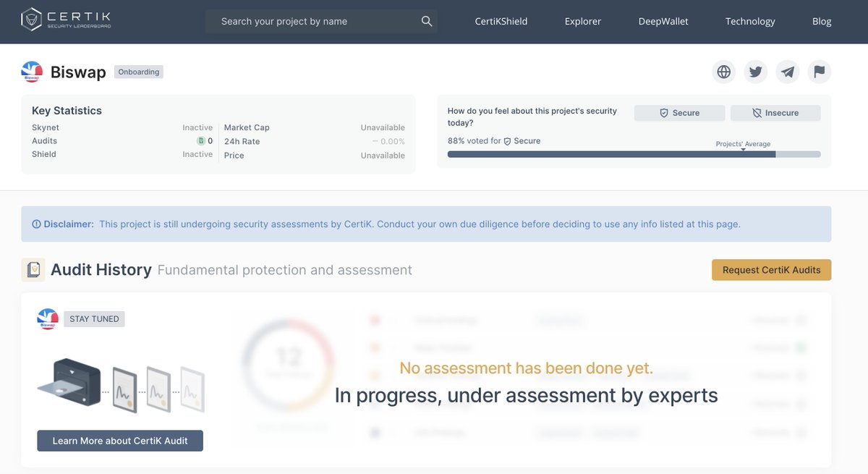The height and width of the screenshot is (474, 868).
Task: Vote Secure for project security
Action: click(x=679, y=113)
